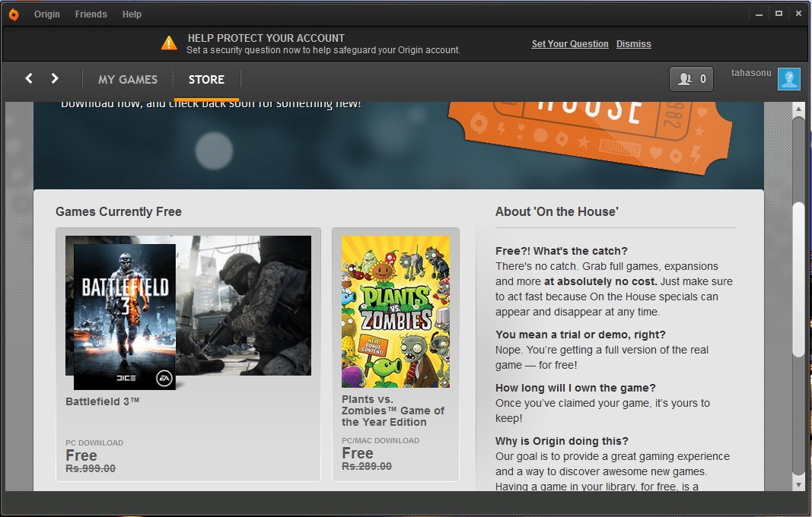Open the Friends menu

coord(91,14)
